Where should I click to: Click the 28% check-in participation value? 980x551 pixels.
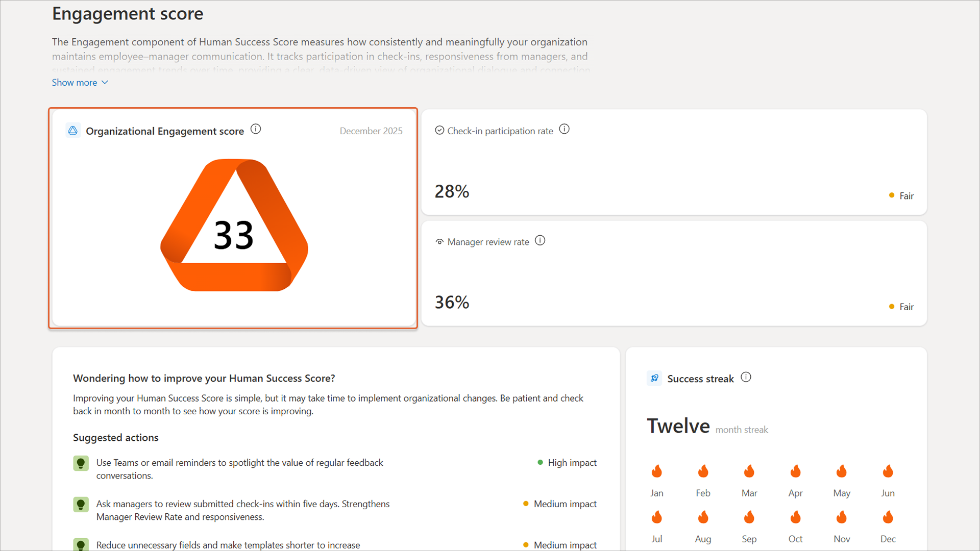(452, 192)
